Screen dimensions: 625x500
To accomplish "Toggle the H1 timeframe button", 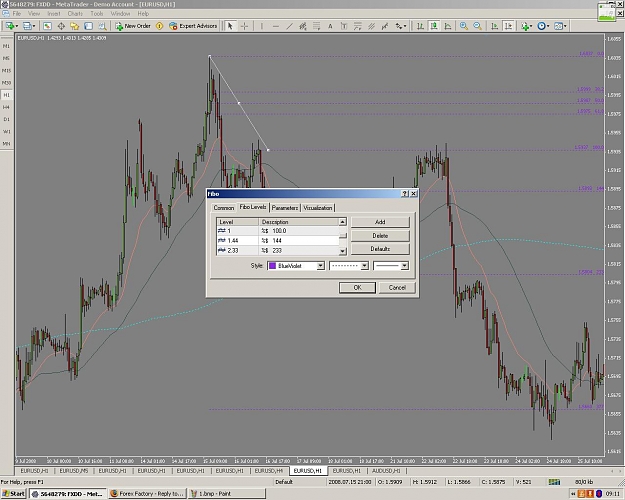I will [x=6, y=95].
